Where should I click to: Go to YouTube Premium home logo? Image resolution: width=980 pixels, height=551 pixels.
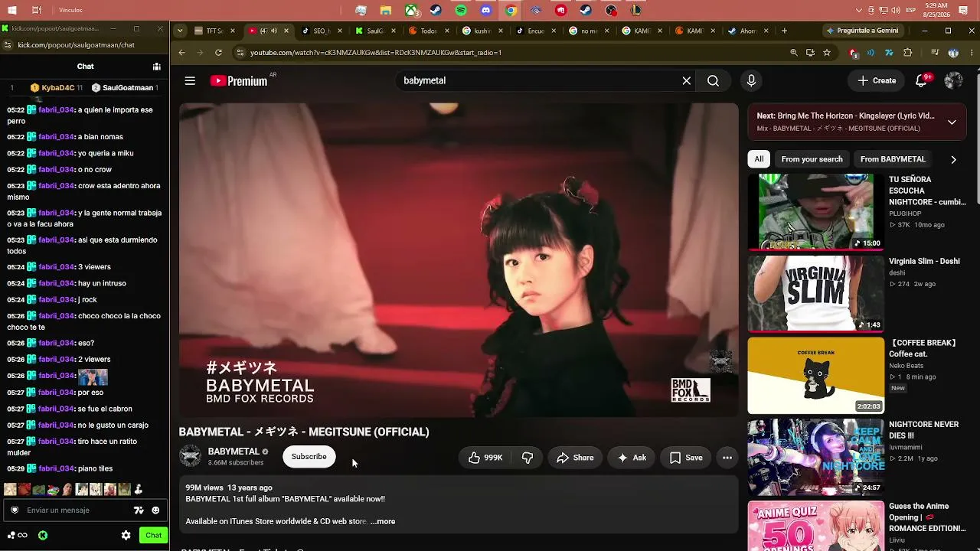coord(239,80)
